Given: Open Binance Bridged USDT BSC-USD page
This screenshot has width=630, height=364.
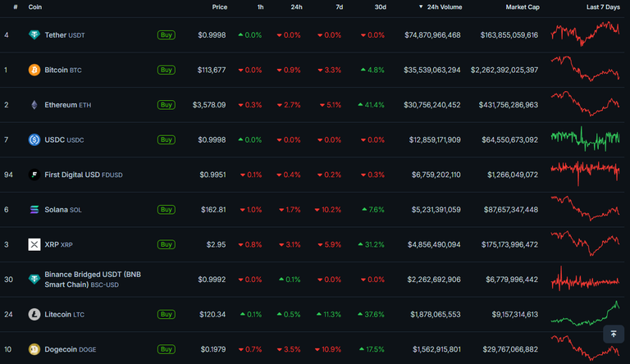Looking at the screenshot, I should click(x=93, y=280).
